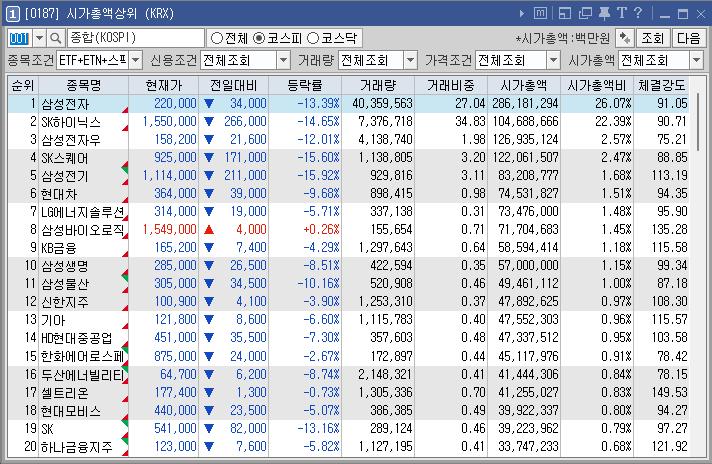Click the question mark help icon
This screenshot has width=712, height=464.
638,13
